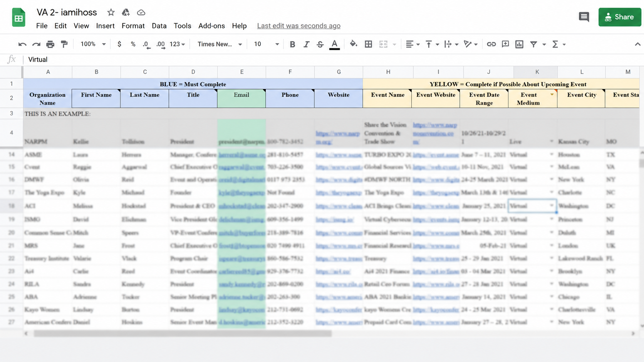Select the Organization Name header cell
Image resolution: width=644 pixels, height=362 pixels.
[x=48, y=98]
